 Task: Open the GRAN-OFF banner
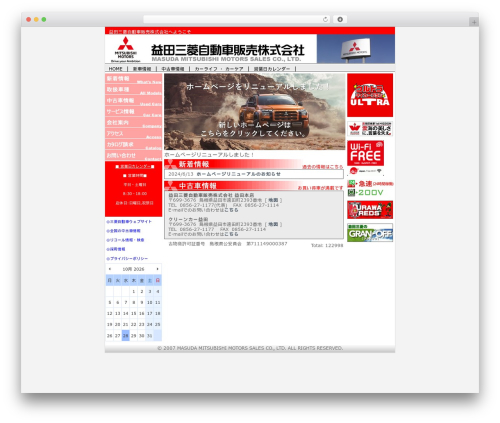point(370,232)
